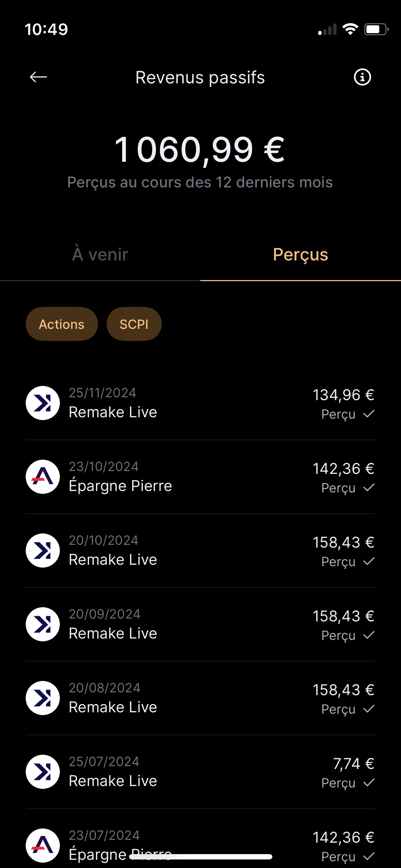Toggle the SCPI filter chip

click(x=134, y=324)
